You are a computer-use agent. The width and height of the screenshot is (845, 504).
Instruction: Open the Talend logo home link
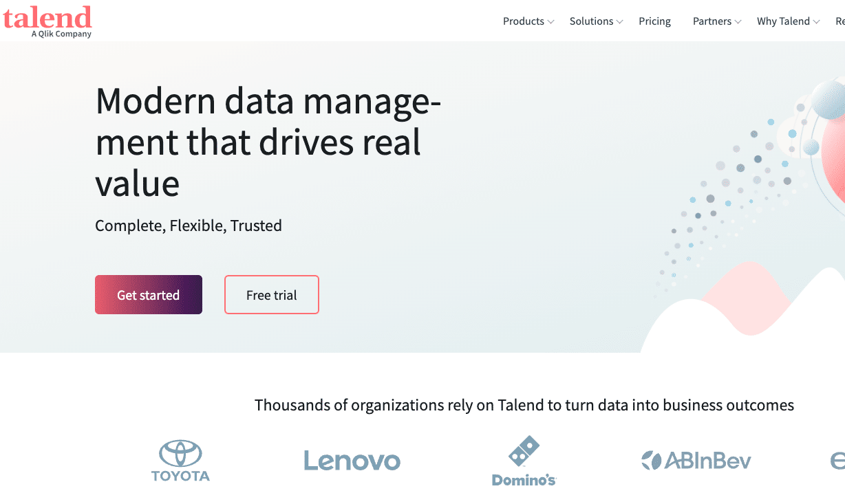click(47, 21)
